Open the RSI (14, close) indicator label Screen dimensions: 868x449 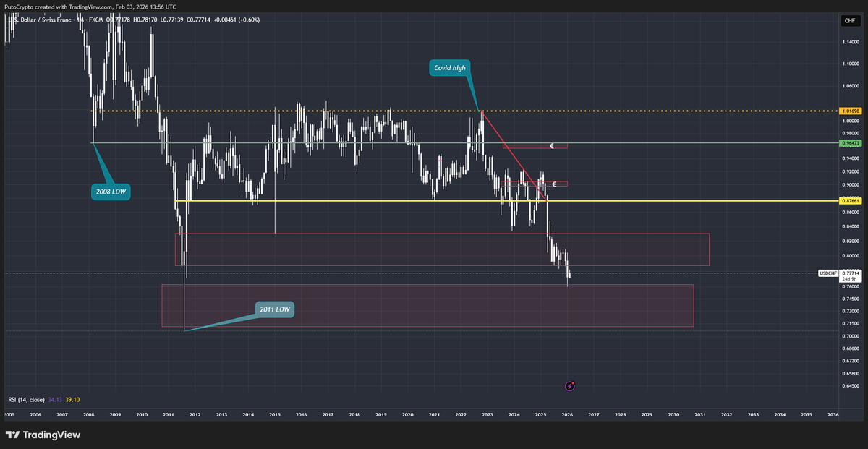pos(26,399)
